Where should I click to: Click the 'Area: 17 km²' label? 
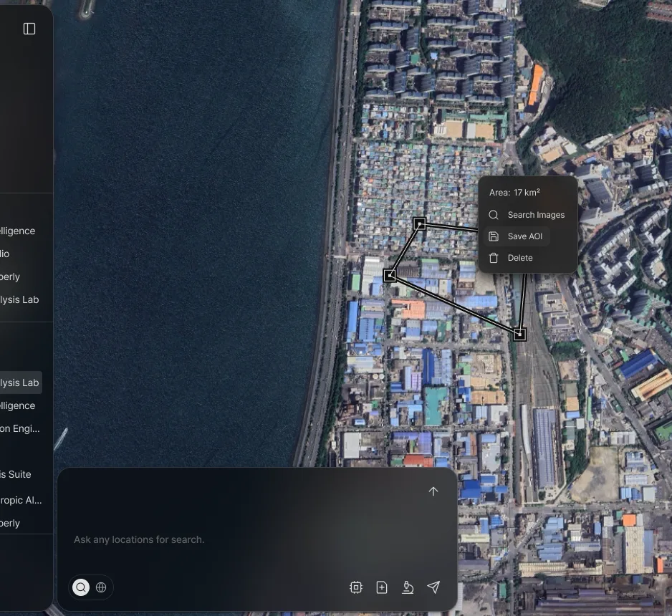[x=514, y=193]
